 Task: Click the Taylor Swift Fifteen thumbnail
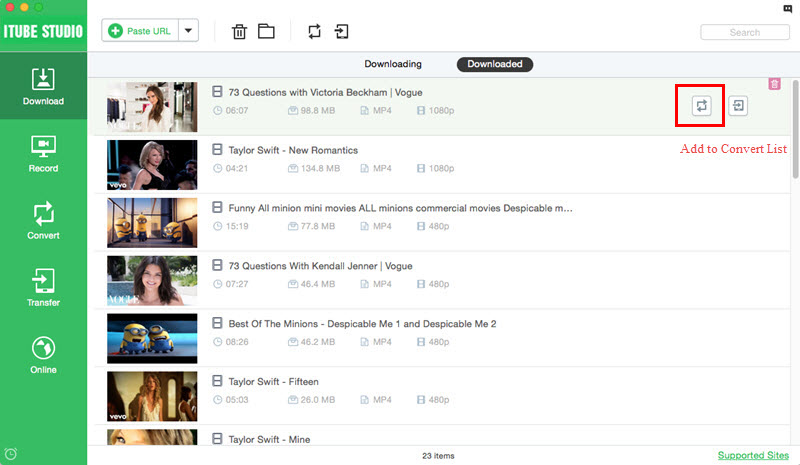tap(152, 396)
